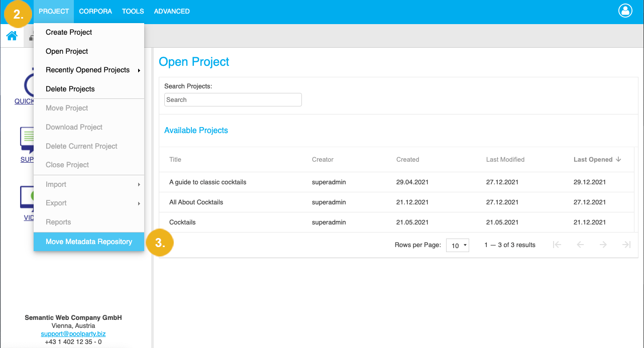The image size is (644, 348).
Task: Go to first page with skip-back arrow
Action: 557,245
